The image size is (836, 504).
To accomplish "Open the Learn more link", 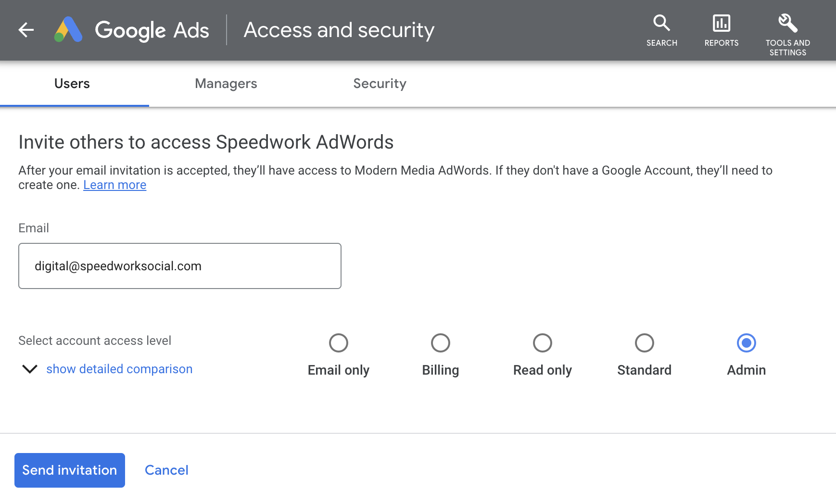I will 114,185.
